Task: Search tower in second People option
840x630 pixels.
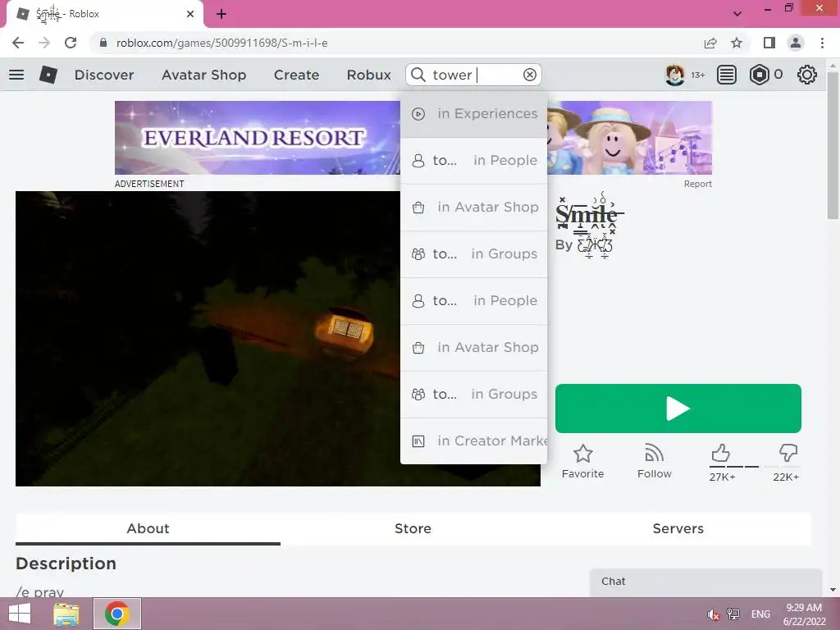Action: click(x=473, y=300)
